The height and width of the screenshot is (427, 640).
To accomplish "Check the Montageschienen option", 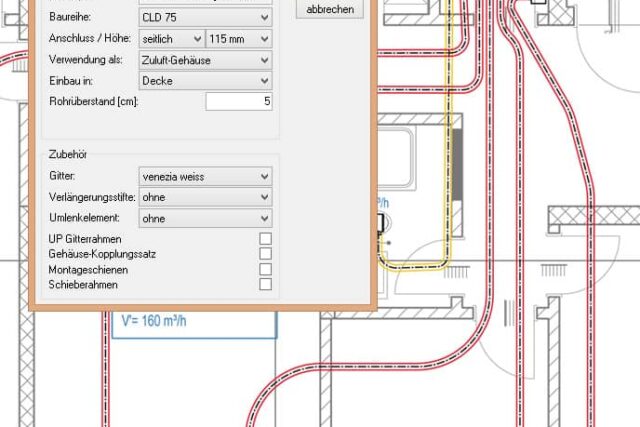I will pos(265,269).
